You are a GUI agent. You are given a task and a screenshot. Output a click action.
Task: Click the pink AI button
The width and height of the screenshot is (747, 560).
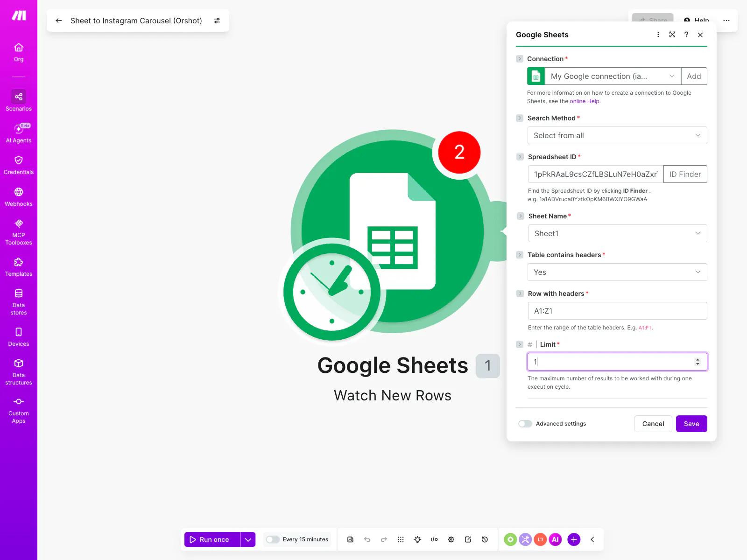click(555, 539)
